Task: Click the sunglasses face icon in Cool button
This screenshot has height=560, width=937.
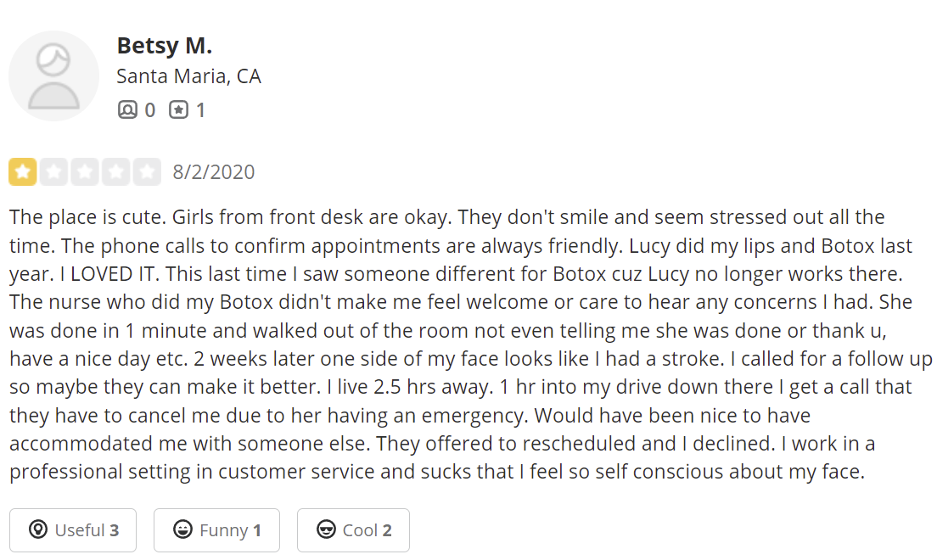Action: coord(326,529)
